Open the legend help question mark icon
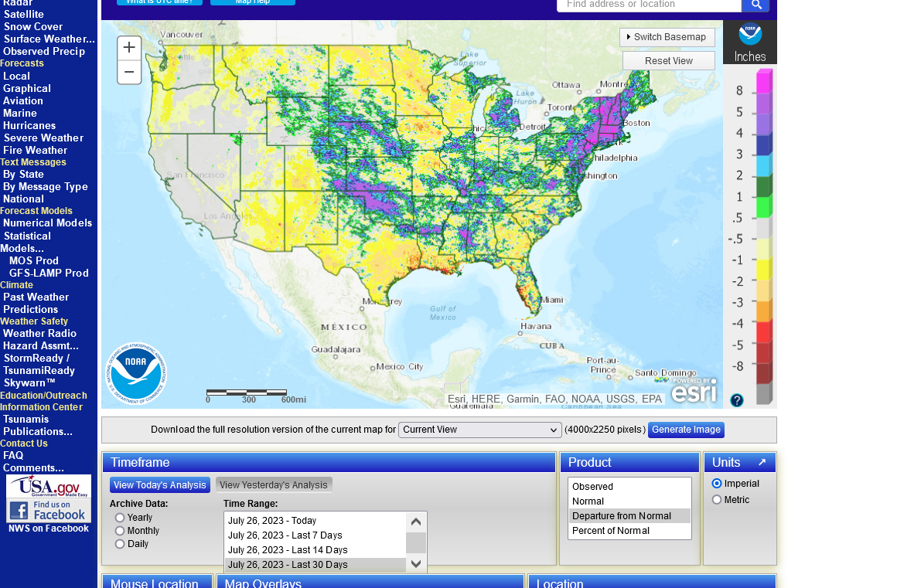 pyautogui.click(x=737, y=400)
